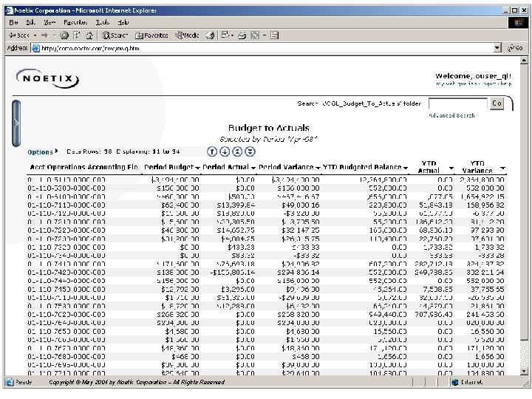Image resolution: width=532 pixels, height=399 pixels.
Task: Expand the Options menu
Action: click(43, 151)
